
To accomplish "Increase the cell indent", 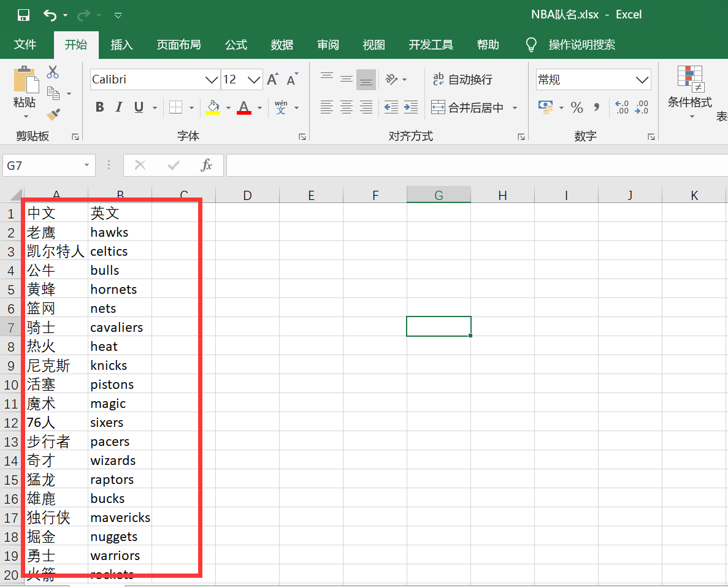I will [411, 107].
